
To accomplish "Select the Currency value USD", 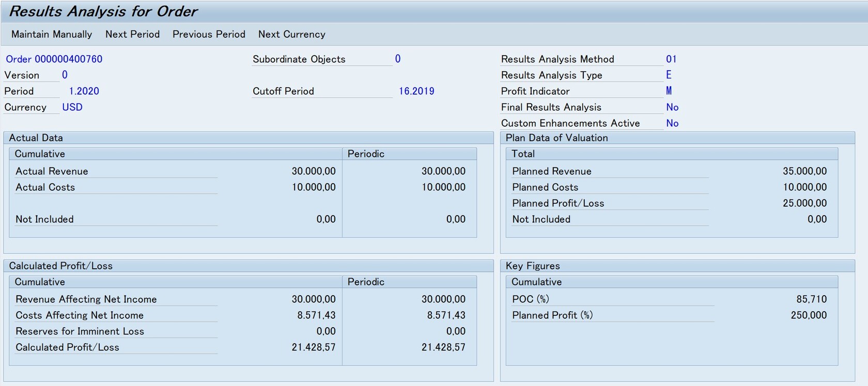I will pos(72,107).
